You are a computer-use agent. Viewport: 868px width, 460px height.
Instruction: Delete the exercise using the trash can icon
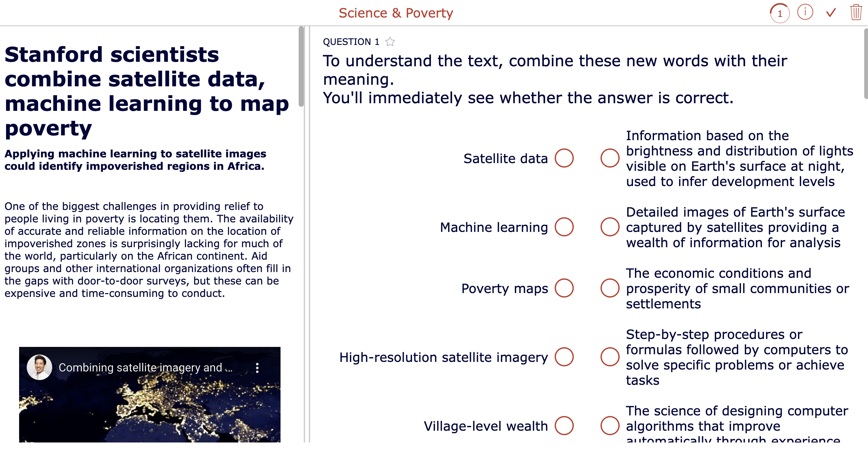click(x=856, y=12)
